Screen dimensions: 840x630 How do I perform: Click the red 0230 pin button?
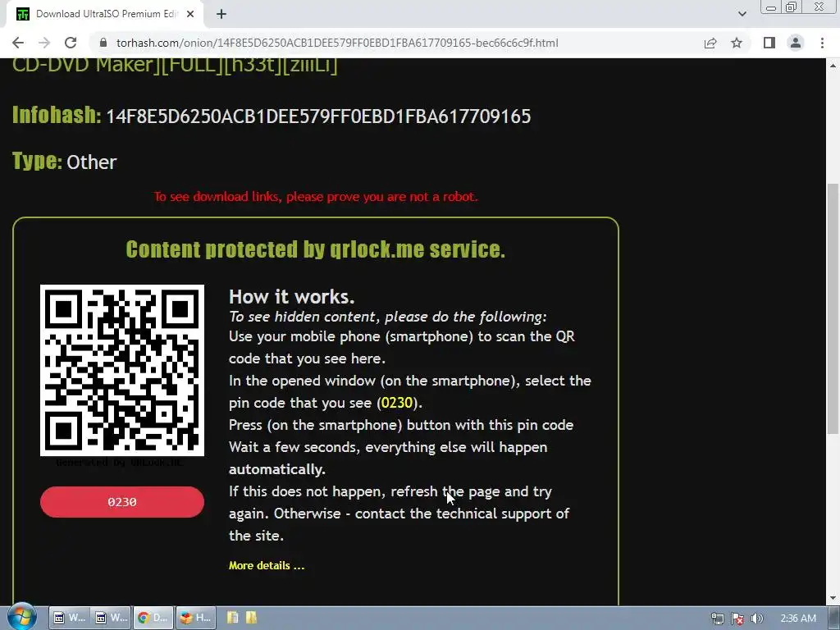click(x=122, y=502)
